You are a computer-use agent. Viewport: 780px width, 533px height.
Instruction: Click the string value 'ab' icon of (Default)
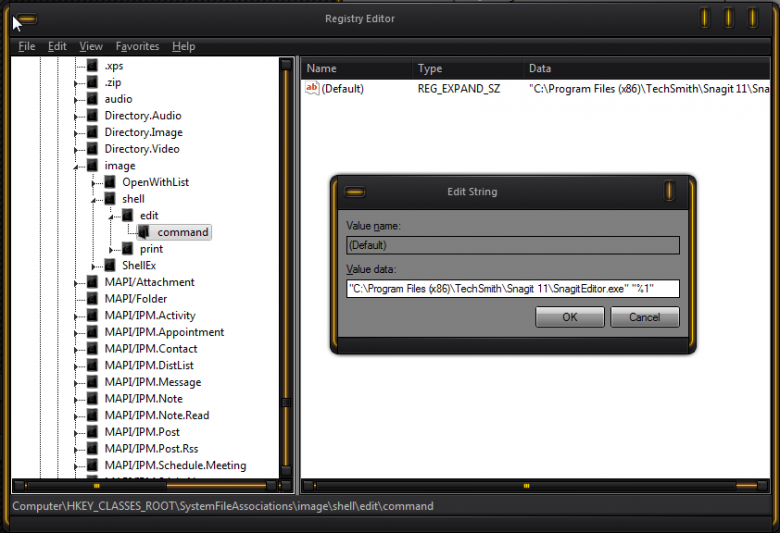coord(312,89)
